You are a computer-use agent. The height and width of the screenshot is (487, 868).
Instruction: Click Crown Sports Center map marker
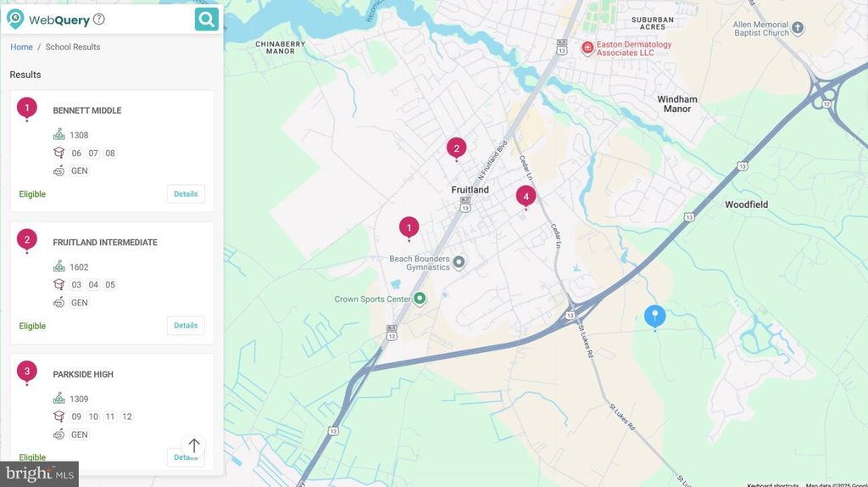click(420, 299)
